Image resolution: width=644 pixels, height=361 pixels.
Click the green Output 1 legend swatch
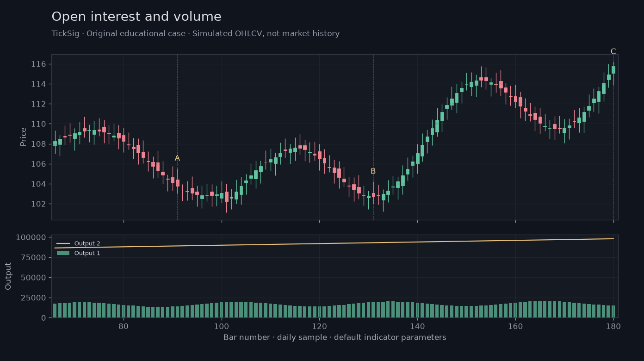[x=63, y=253]
